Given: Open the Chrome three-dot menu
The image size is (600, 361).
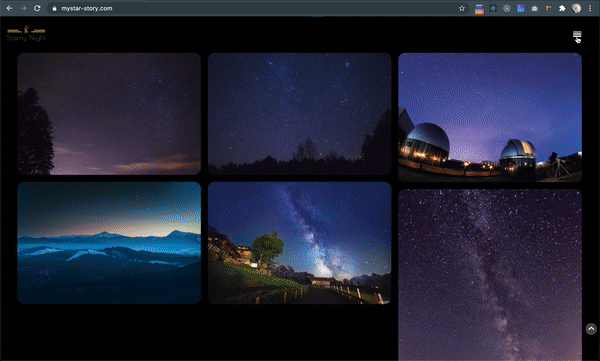Looking at the screenshot, I should coord(590,8).
